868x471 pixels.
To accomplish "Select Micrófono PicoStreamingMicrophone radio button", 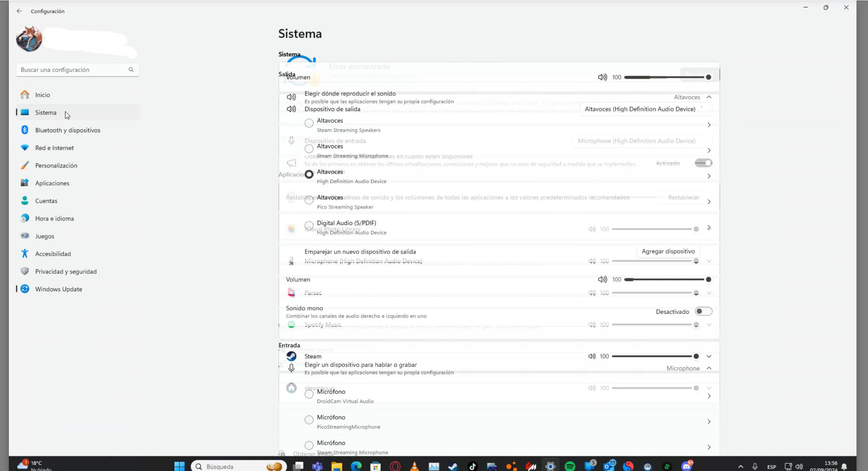I will [309, 420].
